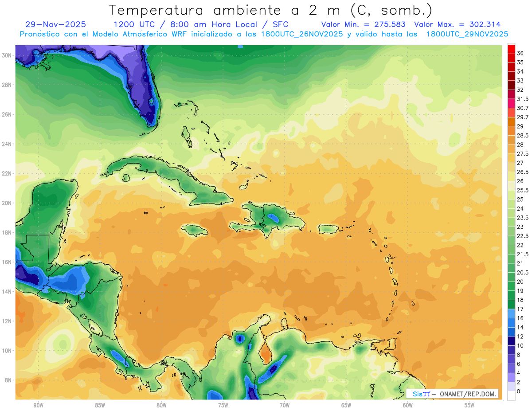Select the 'Valor Max. = 302.314' text
Viewport: 532px width, 411px height.
pos(457,24)
